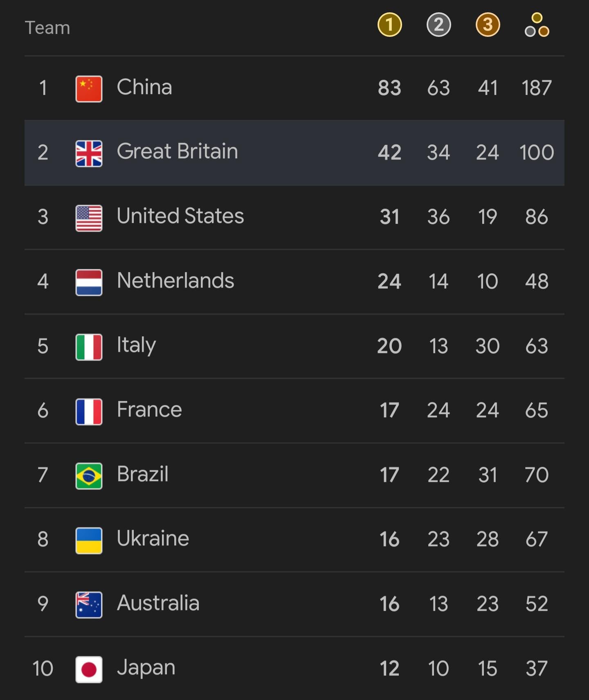Click the China flag icon

click(x=89, y=89)
